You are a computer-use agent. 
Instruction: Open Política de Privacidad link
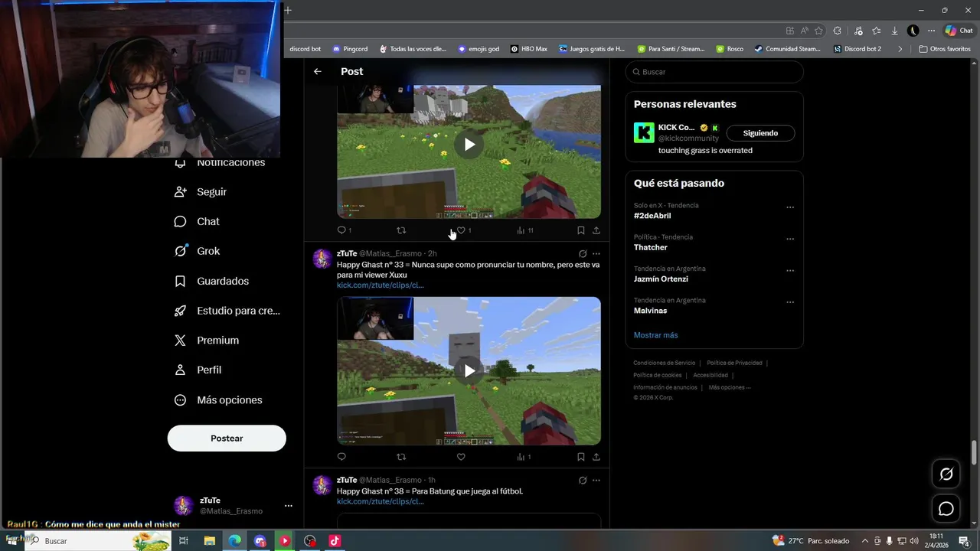(x=734, y=363)
